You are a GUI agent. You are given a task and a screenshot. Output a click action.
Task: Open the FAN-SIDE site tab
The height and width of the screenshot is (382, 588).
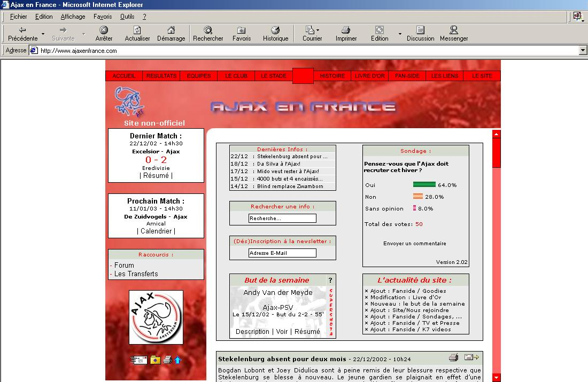(x=407, y=76)
